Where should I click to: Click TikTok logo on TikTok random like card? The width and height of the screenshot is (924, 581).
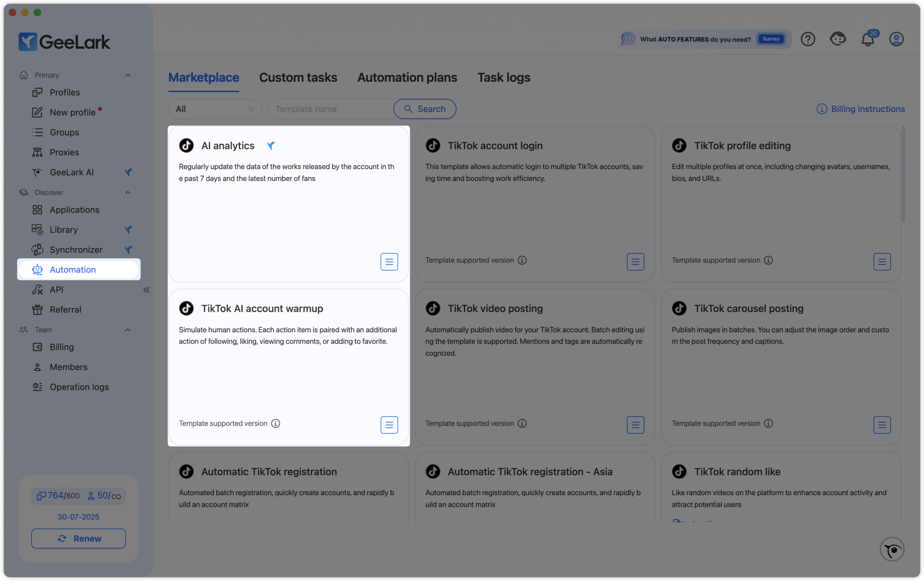(679, 471)
